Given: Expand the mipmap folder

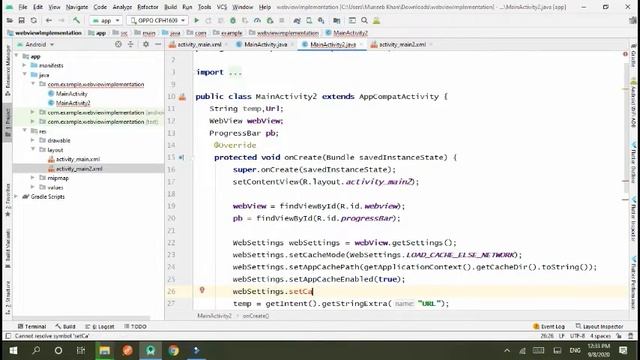Looking at the screenshot, I should (x=33, y=178).
